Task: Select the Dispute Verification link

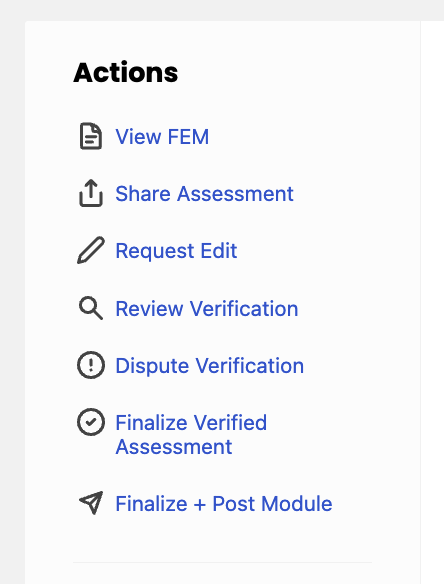Action: click(210, 365)
